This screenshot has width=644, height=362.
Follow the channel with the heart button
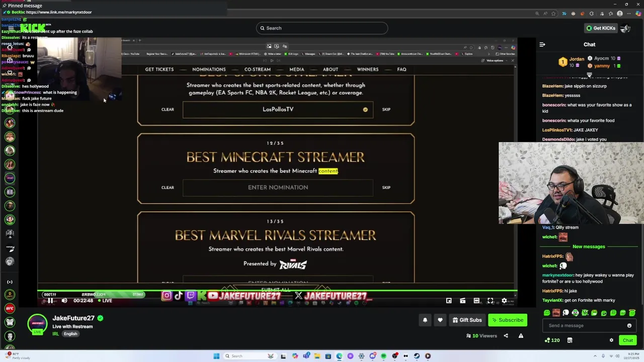(x=440, y=320)
